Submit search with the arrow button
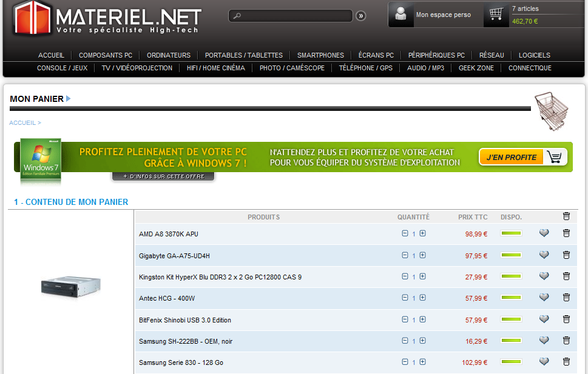The image size is (588, 374). point(361,16)
